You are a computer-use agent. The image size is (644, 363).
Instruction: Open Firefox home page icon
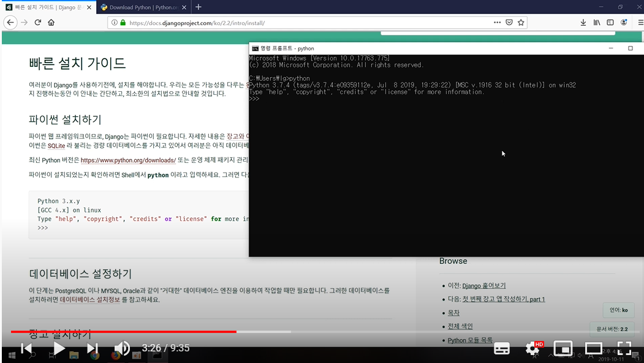[x=51, y=23]
